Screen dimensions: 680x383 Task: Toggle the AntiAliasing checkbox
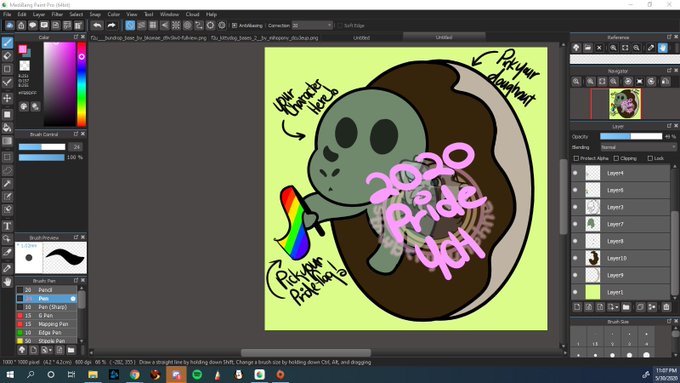point(235,26)
